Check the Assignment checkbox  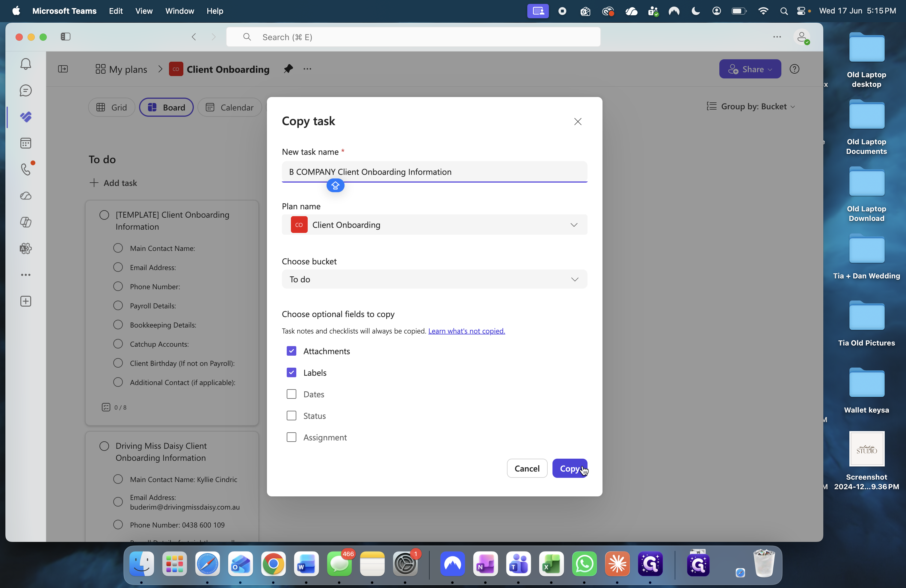tap(291, 437)
